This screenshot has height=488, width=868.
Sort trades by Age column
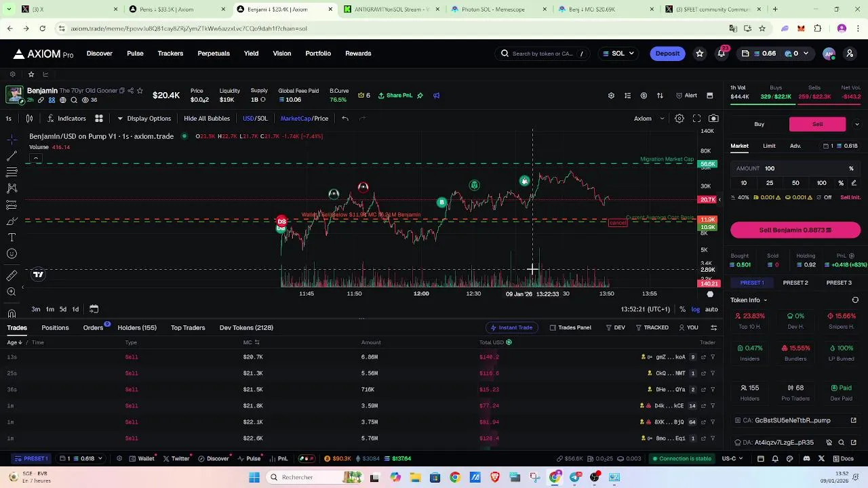15,342
